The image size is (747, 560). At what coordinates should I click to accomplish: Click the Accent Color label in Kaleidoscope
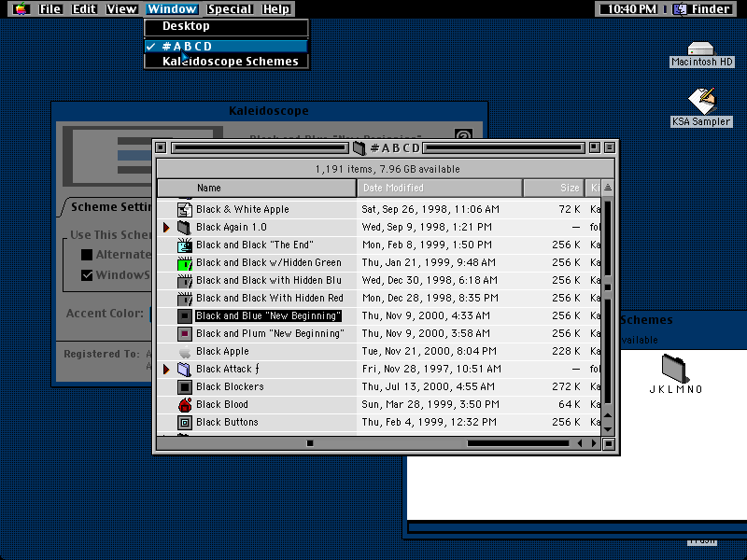point(105,314)
